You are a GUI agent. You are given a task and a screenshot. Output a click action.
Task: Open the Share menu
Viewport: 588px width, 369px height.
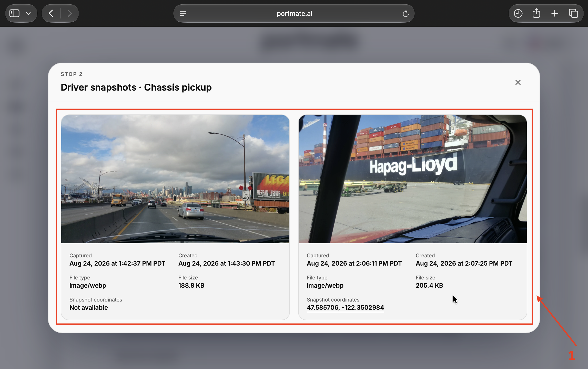(536, 13)
